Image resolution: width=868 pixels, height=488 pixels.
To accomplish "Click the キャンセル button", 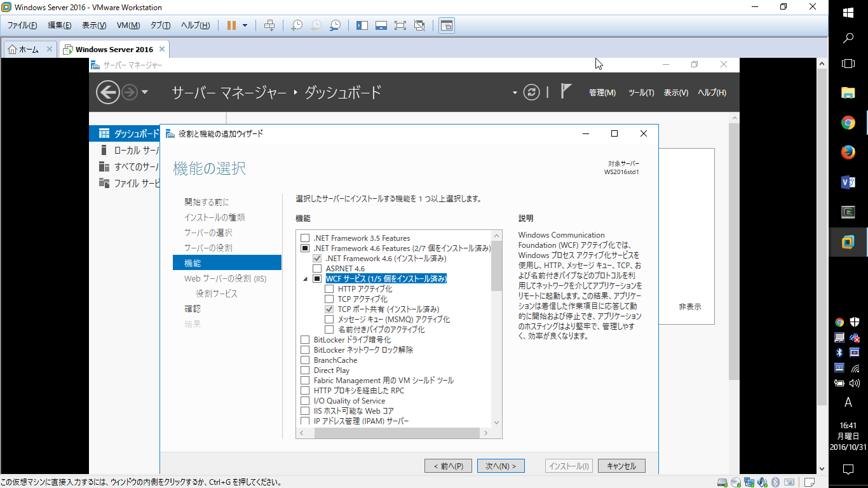I will click(621, 466).
